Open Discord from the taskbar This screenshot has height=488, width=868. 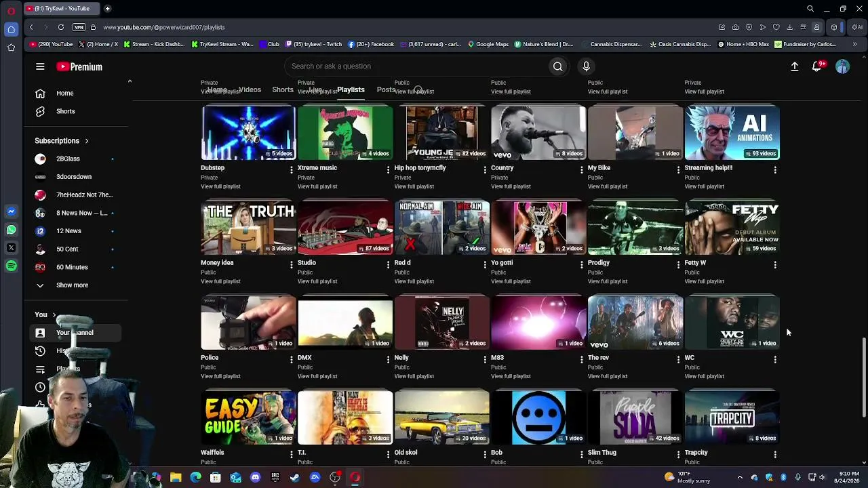255,478
